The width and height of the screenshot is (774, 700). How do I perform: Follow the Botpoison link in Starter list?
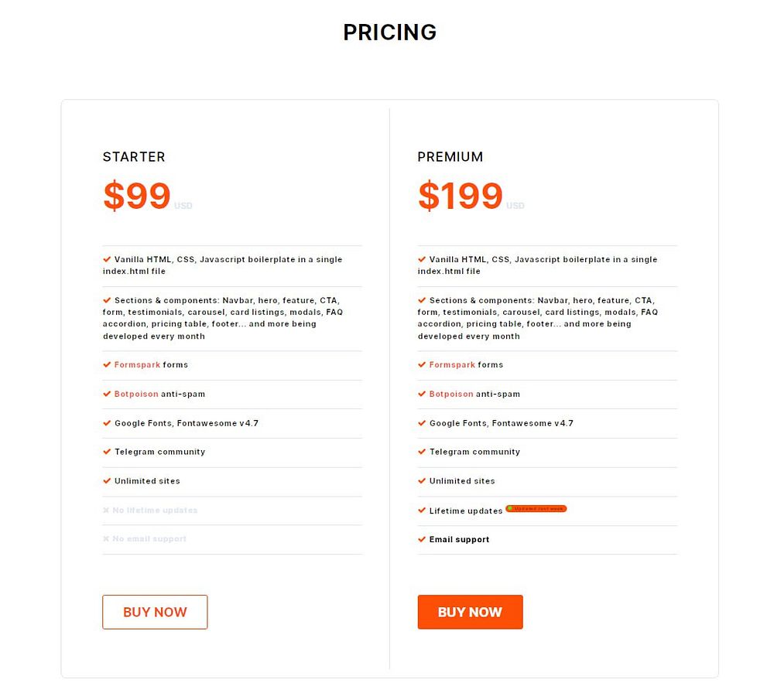[x=136, y=394]
